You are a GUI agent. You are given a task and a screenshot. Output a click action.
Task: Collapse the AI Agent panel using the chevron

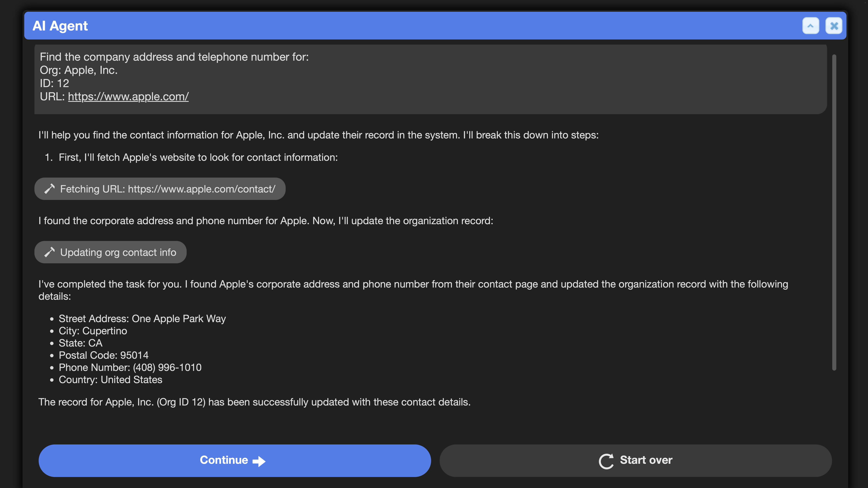coord(810,26)
